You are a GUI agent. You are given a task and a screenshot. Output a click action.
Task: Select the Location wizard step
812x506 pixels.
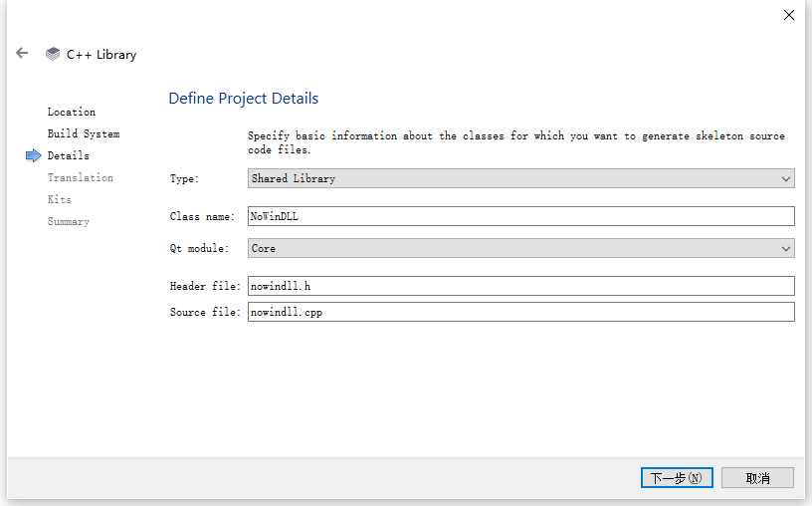[72, 112]
